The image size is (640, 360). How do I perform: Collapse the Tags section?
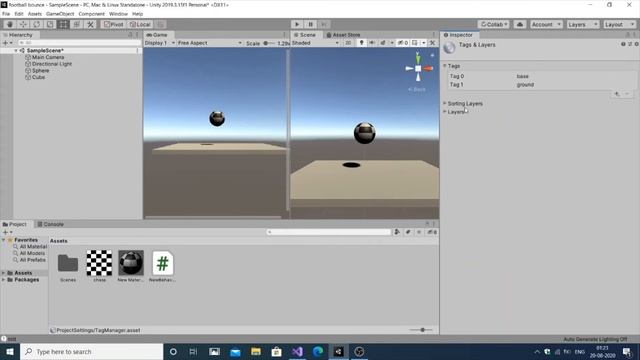pos(445,66)
